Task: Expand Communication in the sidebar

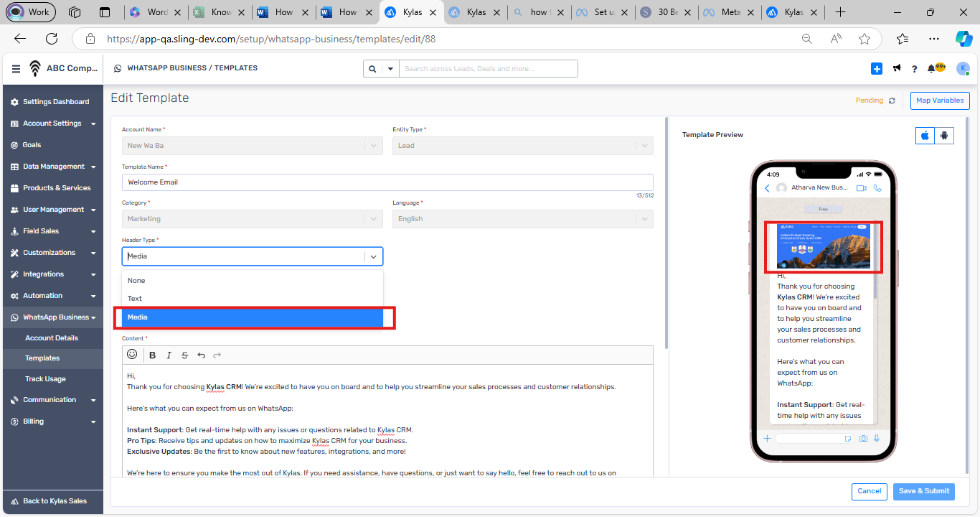Action: tap(52, 400)
